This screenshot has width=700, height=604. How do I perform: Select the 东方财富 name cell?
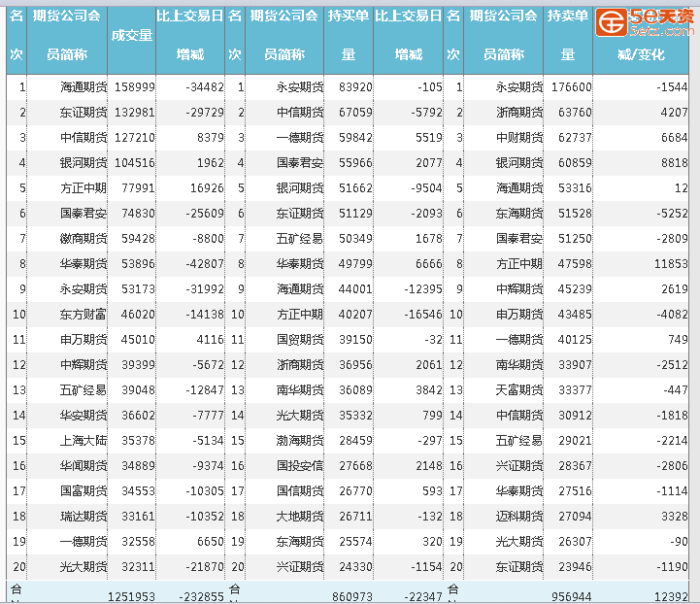83,315
